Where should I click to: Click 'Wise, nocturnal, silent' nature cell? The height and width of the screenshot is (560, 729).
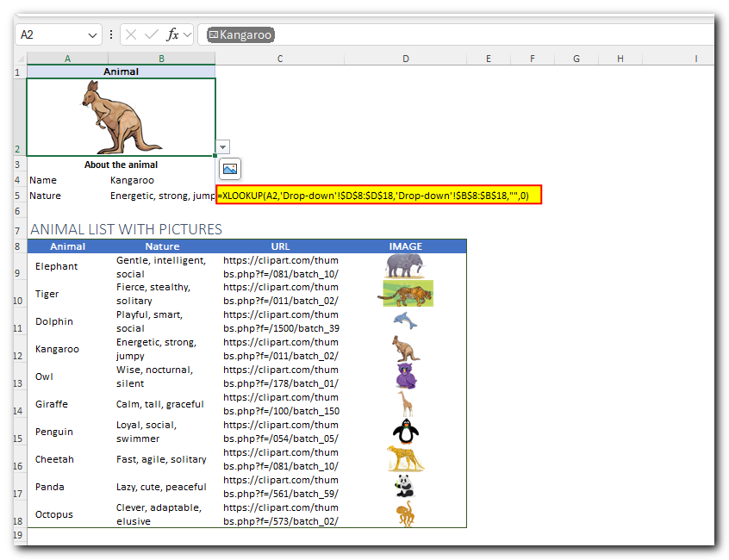click(162, 376)
